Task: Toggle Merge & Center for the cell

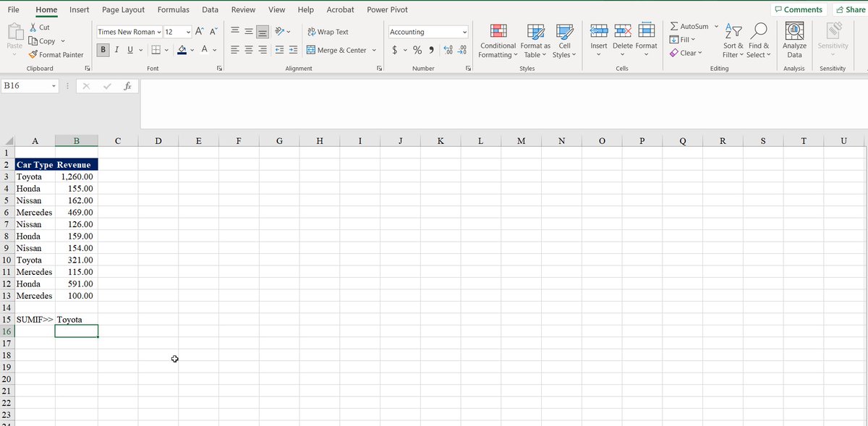Action: [336, 50]
